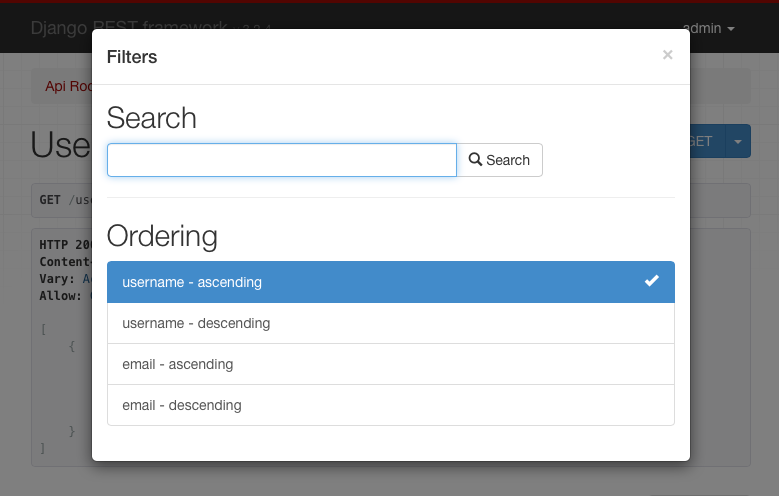Open the admin user menu
The height and width of the screenshot is (496, 779).
pos(707,29)
